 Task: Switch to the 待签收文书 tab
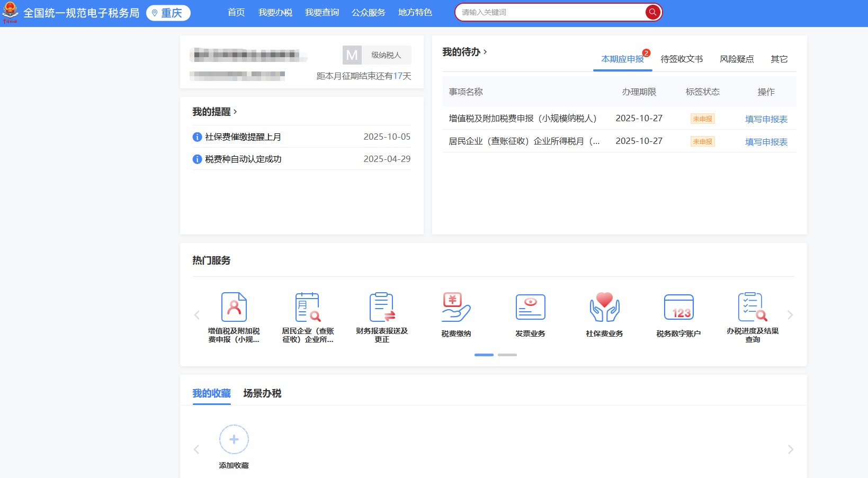pos(682,59)
